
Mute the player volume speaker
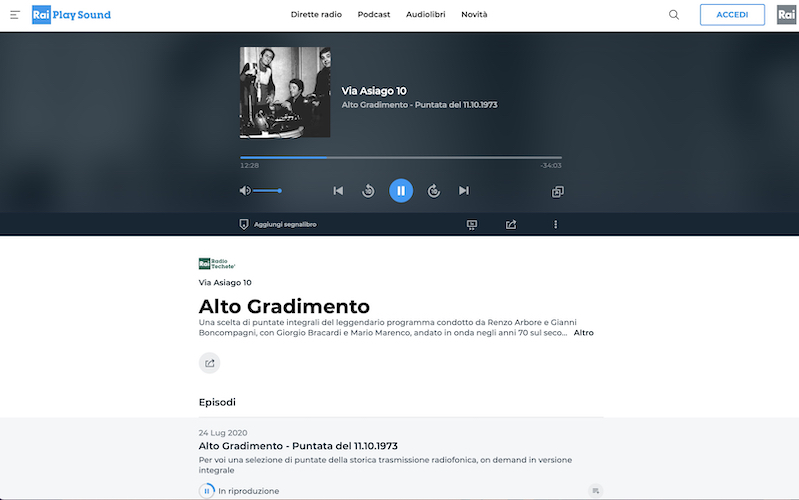click(245, 191)
